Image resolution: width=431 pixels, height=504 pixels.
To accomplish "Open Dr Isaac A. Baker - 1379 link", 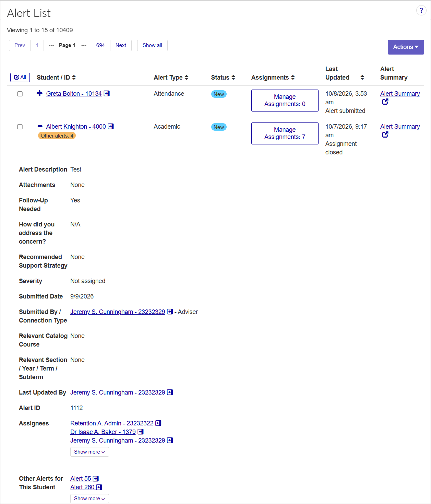I will (x=103, y=432).
